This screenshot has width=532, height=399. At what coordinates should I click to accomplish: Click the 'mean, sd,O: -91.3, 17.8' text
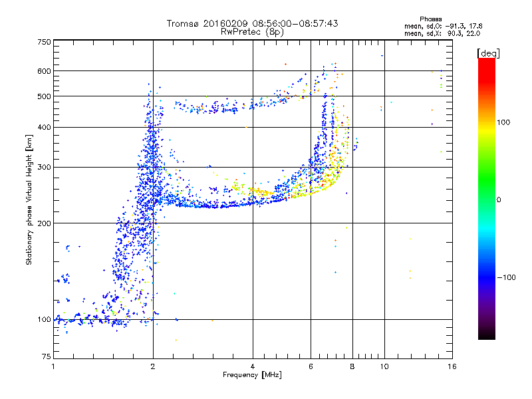tap(443, 26)
